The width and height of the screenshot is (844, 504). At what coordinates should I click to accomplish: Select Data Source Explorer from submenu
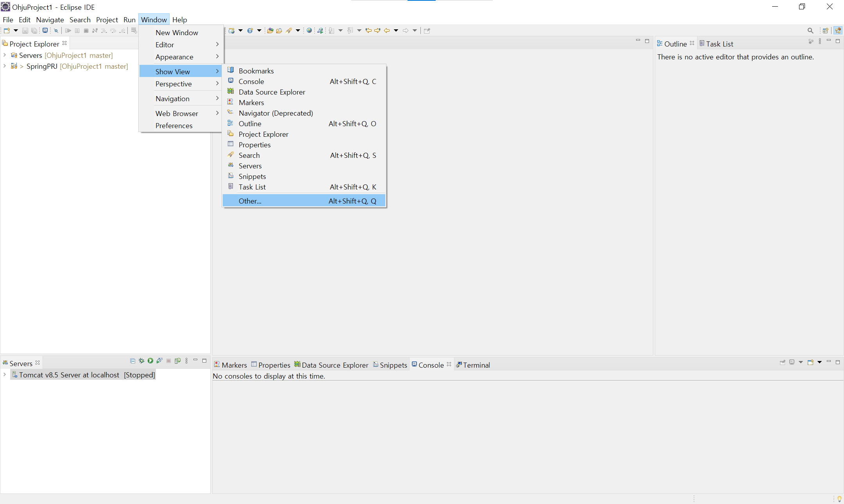tap(272, 92)
